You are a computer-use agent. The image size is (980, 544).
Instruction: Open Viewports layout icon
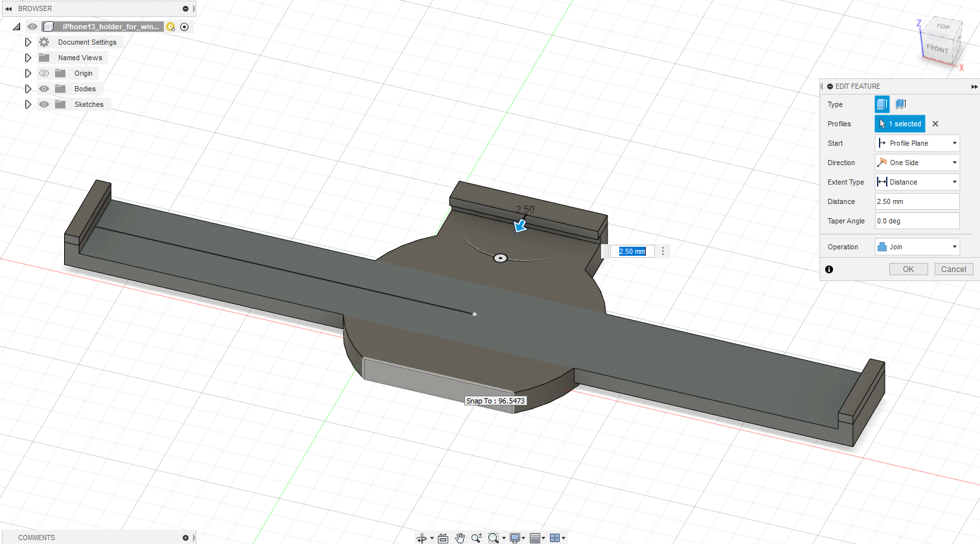pyautogui.click(x=554, y=538)
